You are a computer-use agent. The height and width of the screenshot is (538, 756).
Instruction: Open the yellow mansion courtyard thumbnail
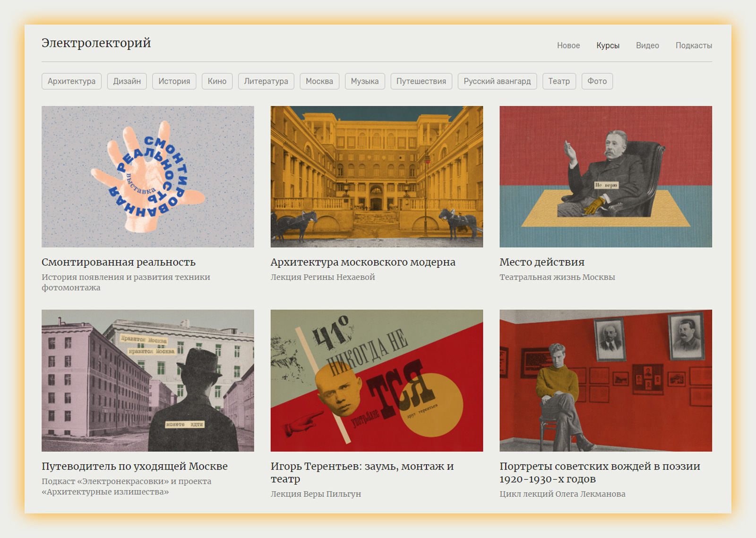coord(377,177)
